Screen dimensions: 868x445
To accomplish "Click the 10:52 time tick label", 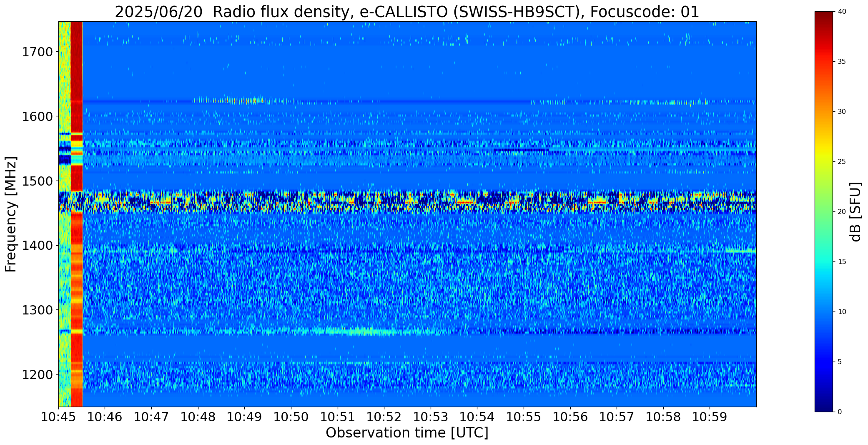I will click(384, 417).
